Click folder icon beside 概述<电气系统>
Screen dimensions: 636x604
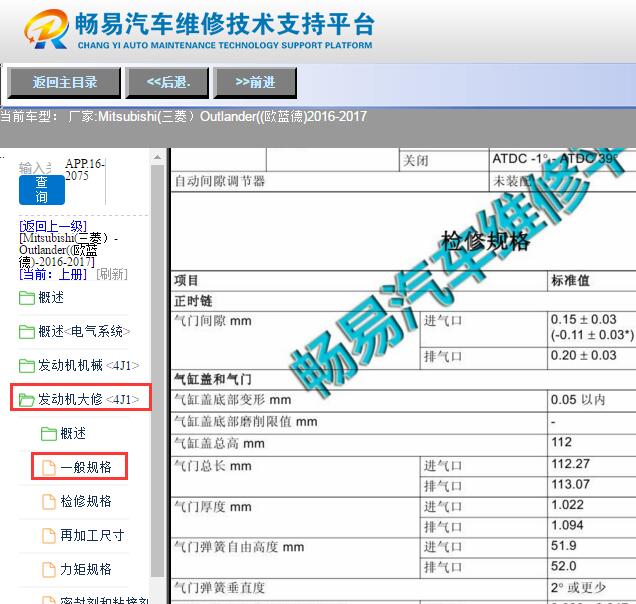(27, 332)
